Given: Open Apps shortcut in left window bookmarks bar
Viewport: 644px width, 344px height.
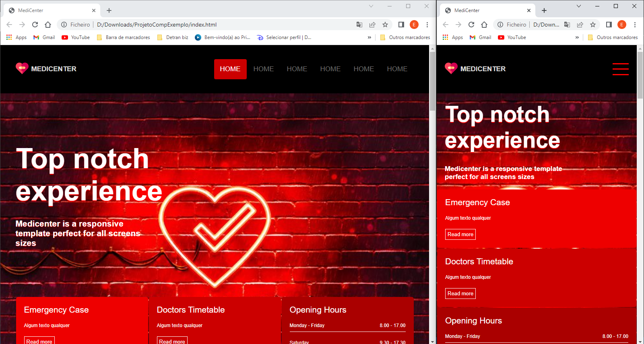Looking at the screenshot, I should [x=17, y=37].
